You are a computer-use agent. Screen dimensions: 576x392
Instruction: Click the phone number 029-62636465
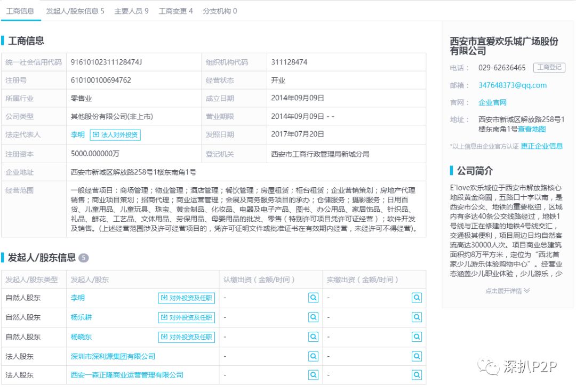[502, 68]
